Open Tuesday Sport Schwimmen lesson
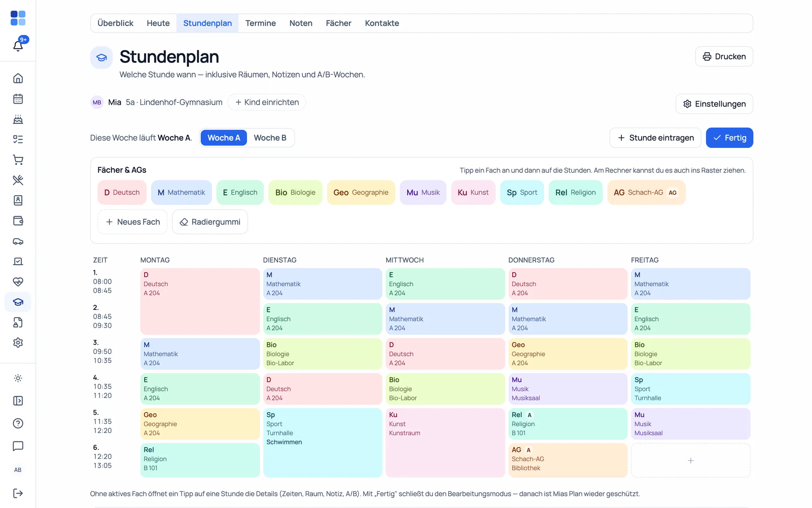812x508 pixels. point(322,443)
